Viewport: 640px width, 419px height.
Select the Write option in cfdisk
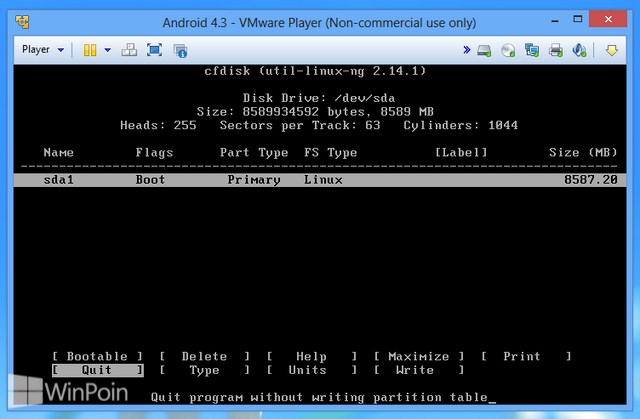point(419,370)
